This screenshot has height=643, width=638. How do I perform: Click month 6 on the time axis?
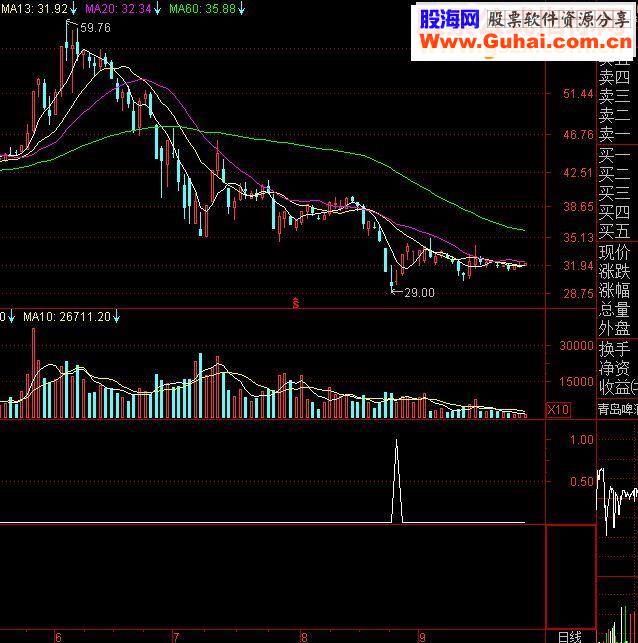click(x=58, y=637)
